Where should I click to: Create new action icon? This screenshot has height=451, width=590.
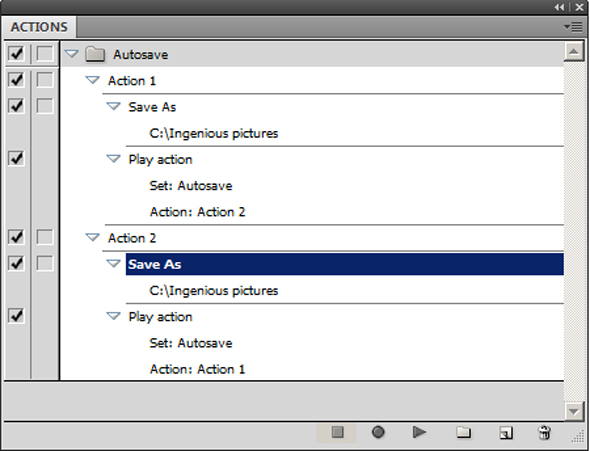click(506, 433)
